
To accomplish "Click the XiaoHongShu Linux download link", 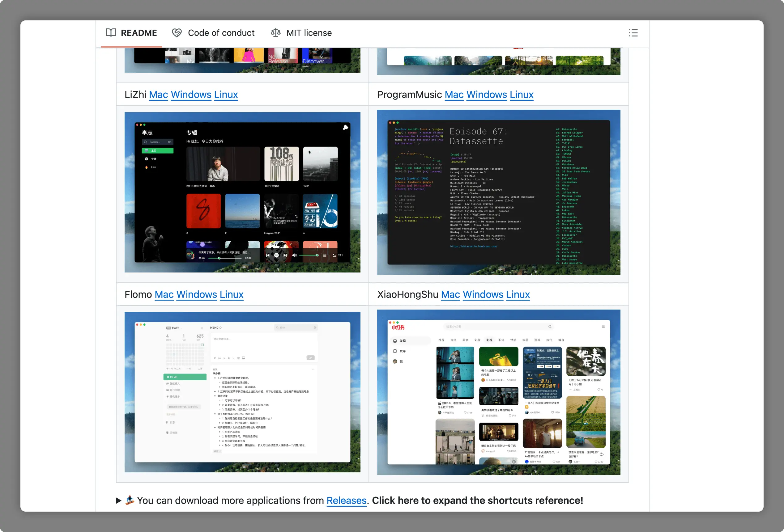I will pyautogui.click(x=518, y=295).
